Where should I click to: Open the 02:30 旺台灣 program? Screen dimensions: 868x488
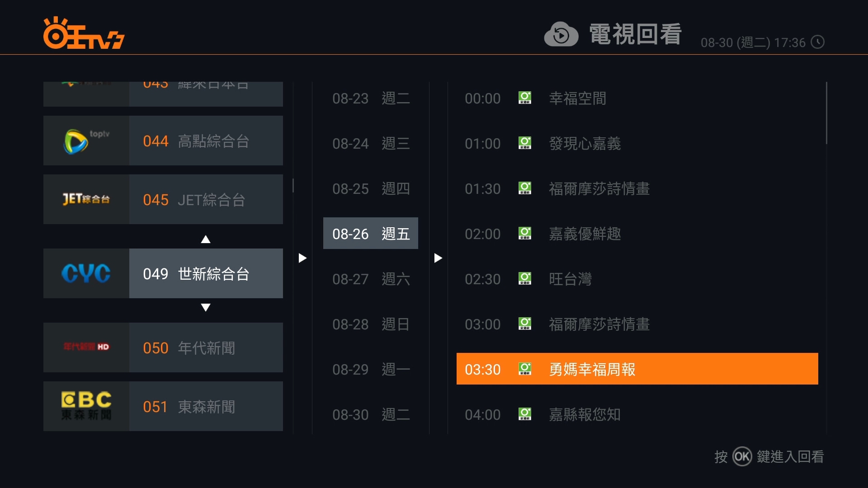pos(637,279)
